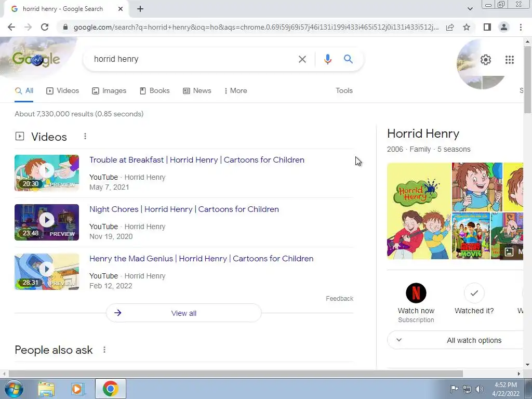Open People also ask options dots
The height and width of the screenshot is (399, 532).
point(104,350)
